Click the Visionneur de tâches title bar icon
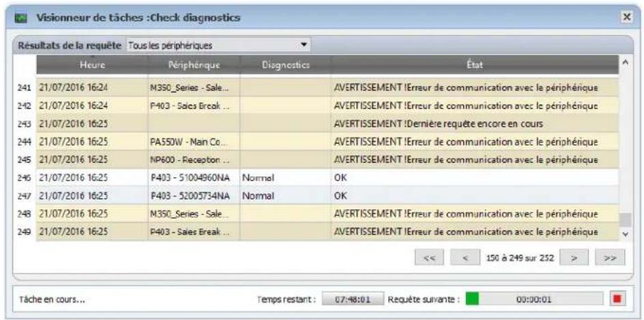 21,19
